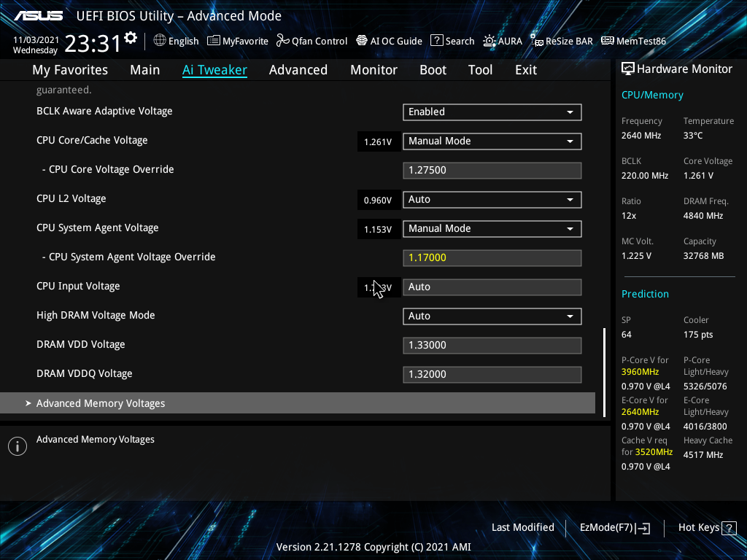Open the CPU System Agent Voltage dropdown
Image resolution: width=747 pixels, height=560 pixels.
(492, 228)
